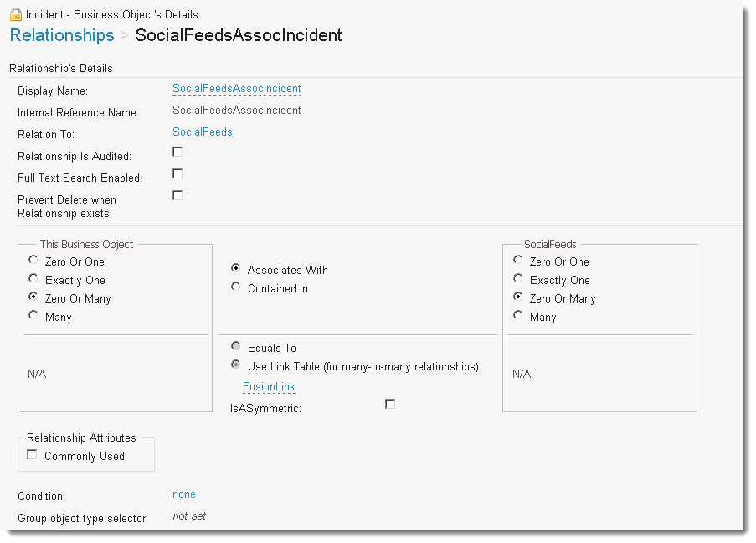Edit the SocialFeedsAssocIncident display name

(x=236, y=89)
